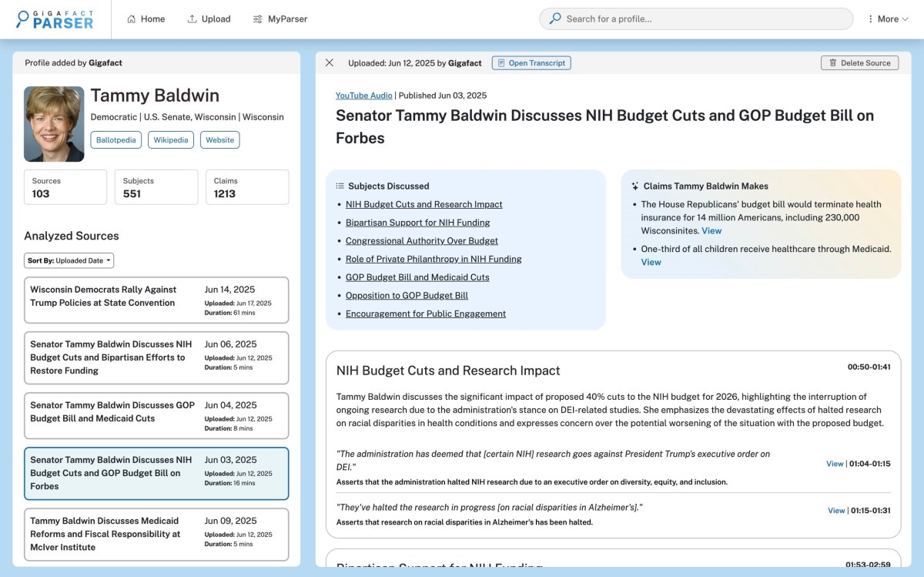Screen dimensions: 924x577
Task: Jump to Congressional Authority Over Budget subject
Action: (422, 241)
